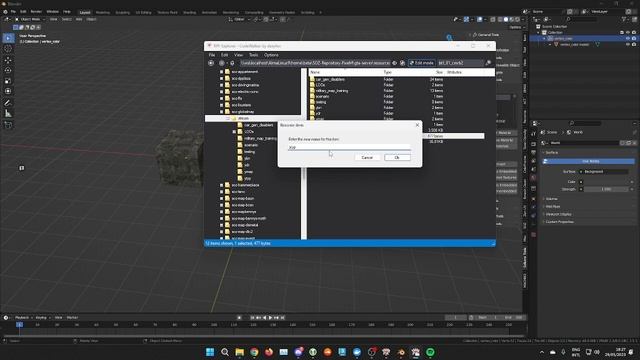Screen dimensions: 640x360
Task: Jump to timeline start frame button
Action: 252,318
